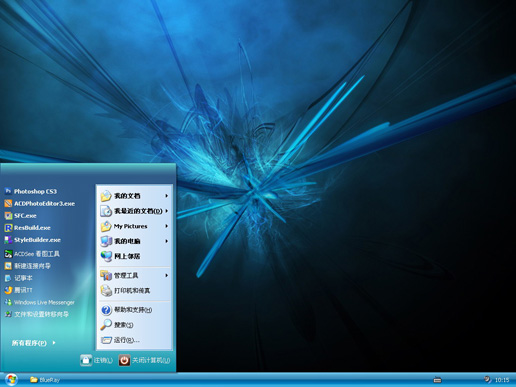This screenshot has width=516, height=387.
Task: Click the ACDPhotoEditor3.exe icon
Action: [8, 203]
